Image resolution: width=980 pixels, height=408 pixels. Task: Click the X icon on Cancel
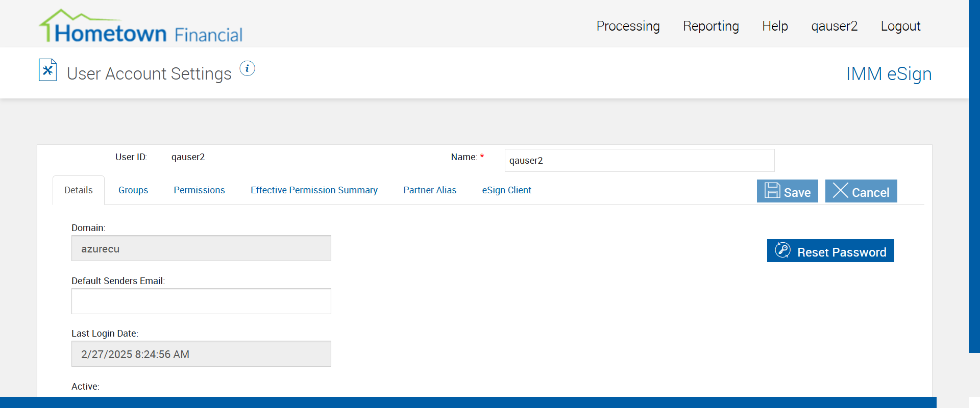coord(840,190)
